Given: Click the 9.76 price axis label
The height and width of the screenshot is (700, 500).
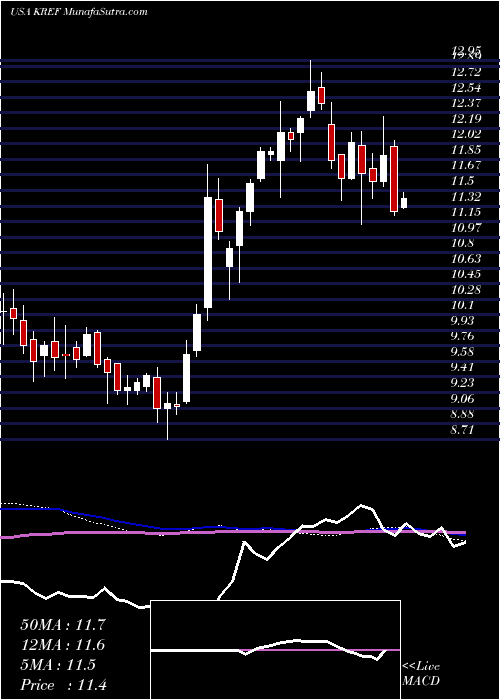Looking at the screenshot, I should click(464, 336).
